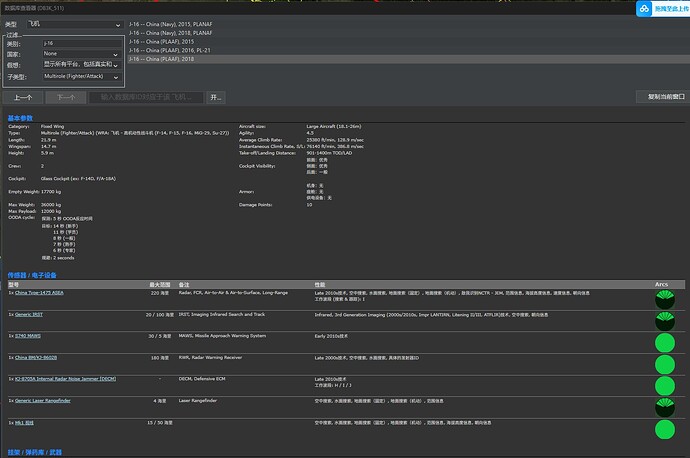Click the 类别 filter field containing j-16
The height and width of the screenshot is (458, 690).
[81, 44]
